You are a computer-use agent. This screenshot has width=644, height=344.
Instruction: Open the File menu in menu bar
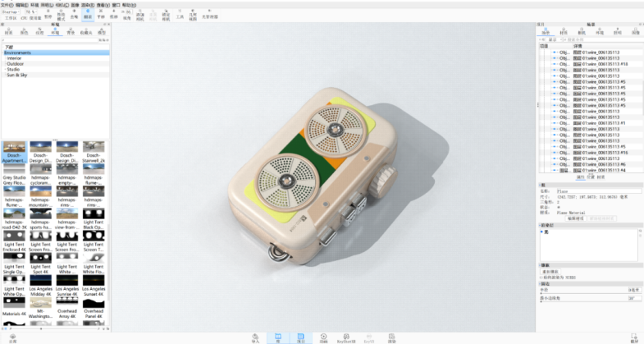pyautogui.click(x=7, y=4)
